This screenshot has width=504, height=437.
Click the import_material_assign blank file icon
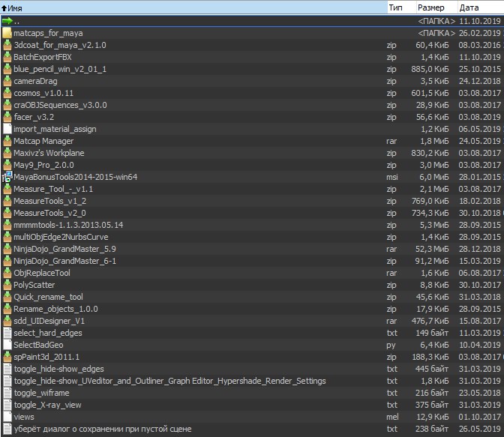coord(7,129)
